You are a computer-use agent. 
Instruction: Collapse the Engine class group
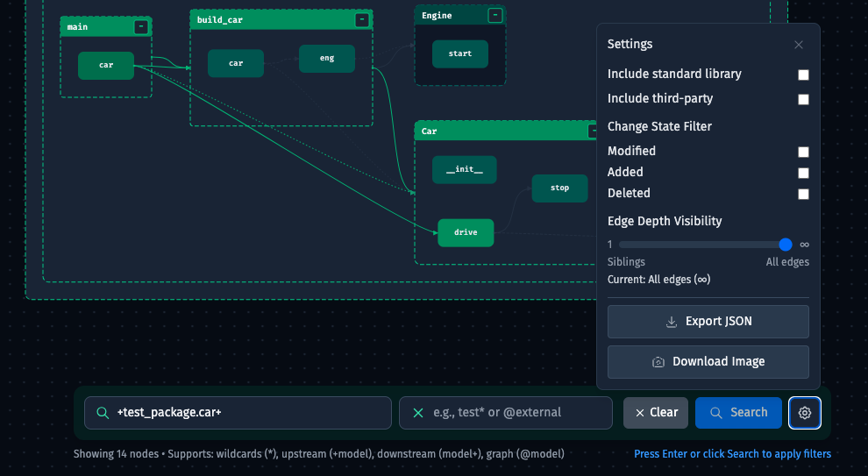pos(495,16)
